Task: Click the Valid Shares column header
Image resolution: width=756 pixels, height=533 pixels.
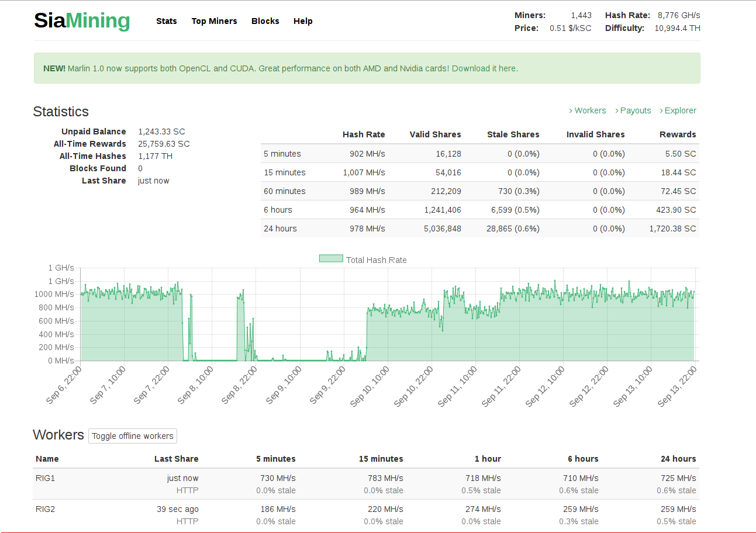Action: tap(435, 134)
